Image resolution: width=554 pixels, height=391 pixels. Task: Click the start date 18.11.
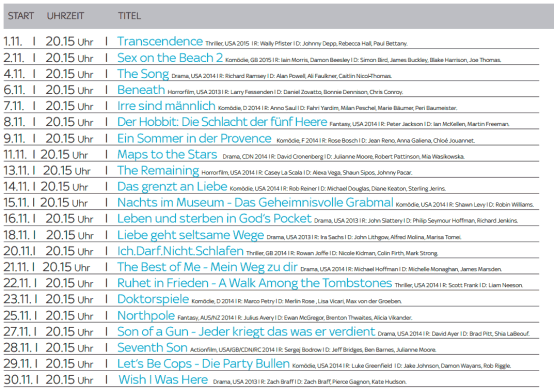pyautogui.click(x=17, y=235)
